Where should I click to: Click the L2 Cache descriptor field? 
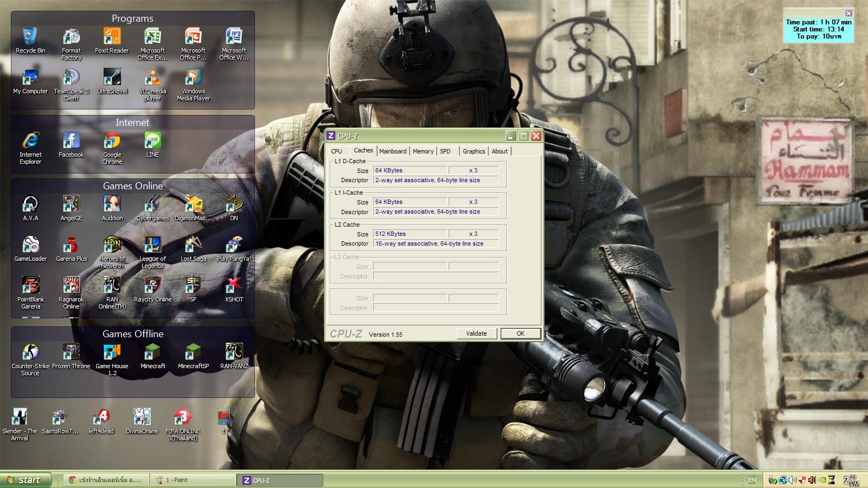coord(436,243)
